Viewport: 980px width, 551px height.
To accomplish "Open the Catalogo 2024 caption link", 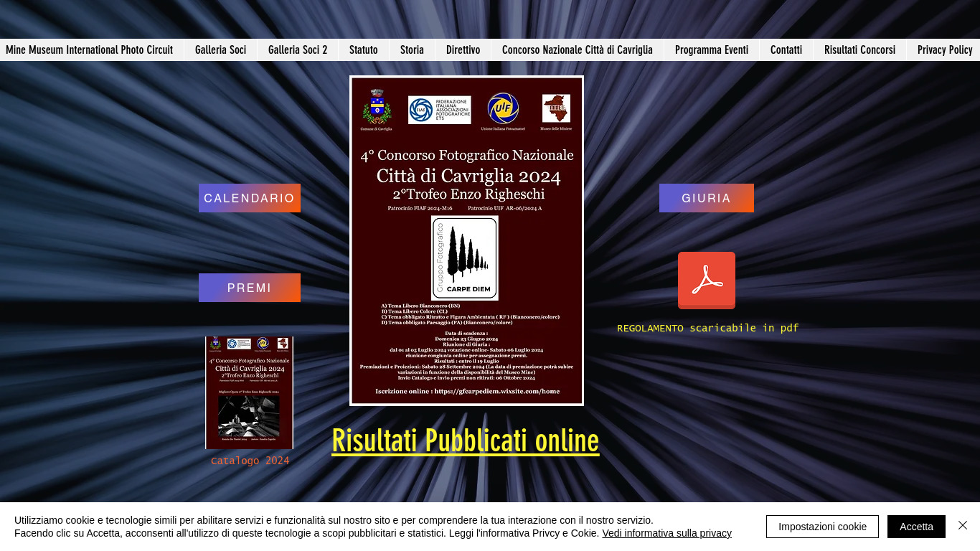I will (250, 461).
